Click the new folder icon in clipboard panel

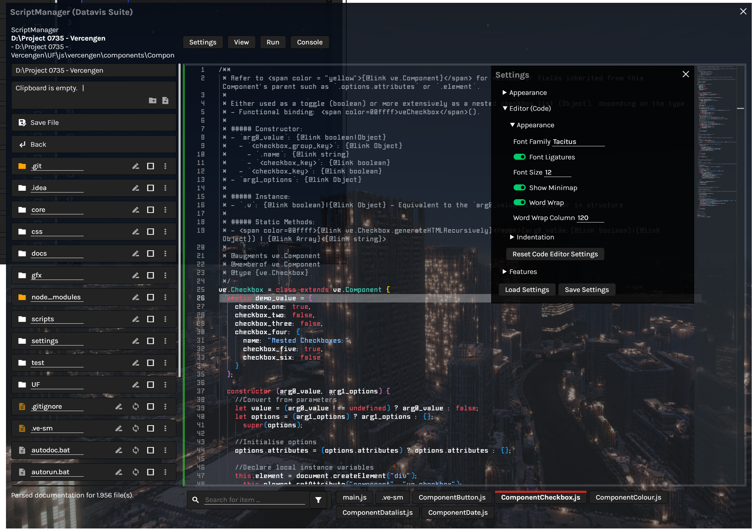point(152,101)
